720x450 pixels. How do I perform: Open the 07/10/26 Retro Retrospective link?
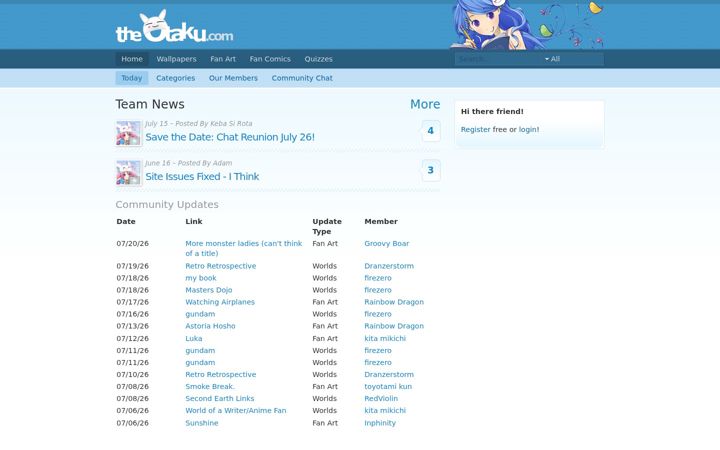(x=221, y=374)
